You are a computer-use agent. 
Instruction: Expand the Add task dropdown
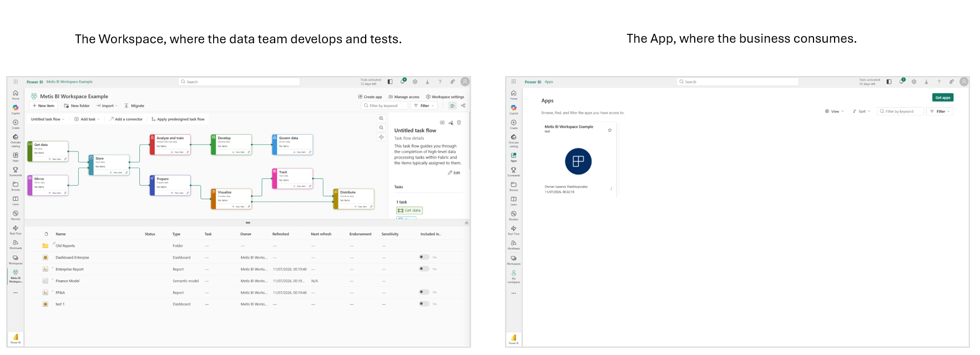(x=88, y=119)
